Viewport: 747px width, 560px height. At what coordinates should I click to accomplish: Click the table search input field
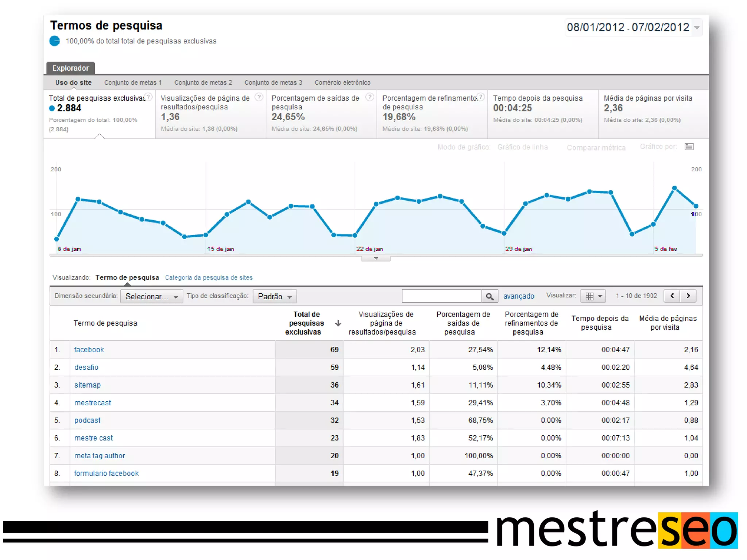click(x=441, y=296)
